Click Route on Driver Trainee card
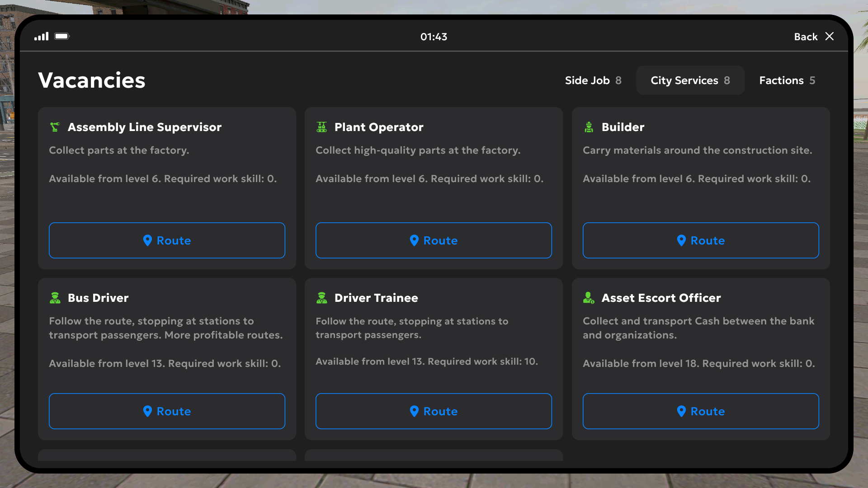The width and height of the screenshot is (868, 488). (x=434, y=411)
